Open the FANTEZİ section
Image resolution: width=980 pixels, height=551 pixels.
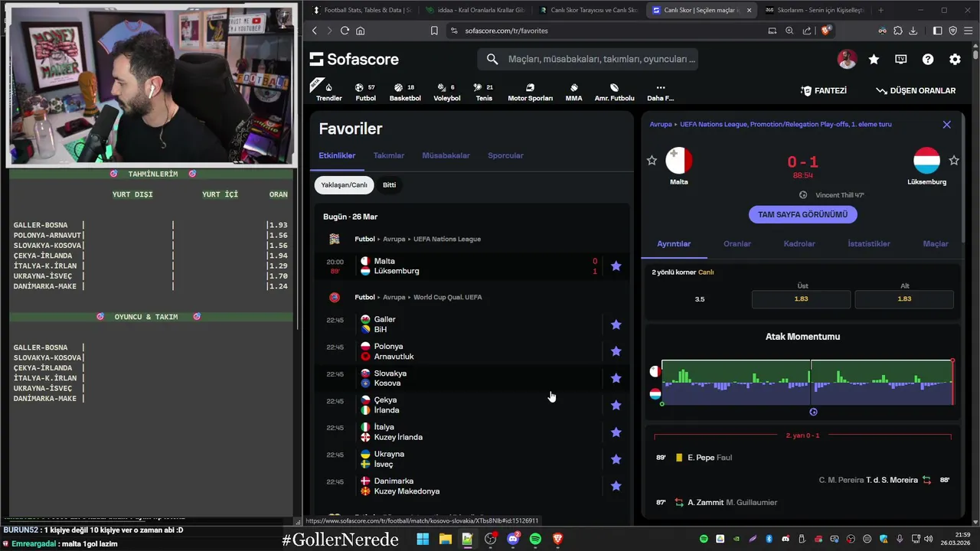pyautogui.click(x=824, y=90)
